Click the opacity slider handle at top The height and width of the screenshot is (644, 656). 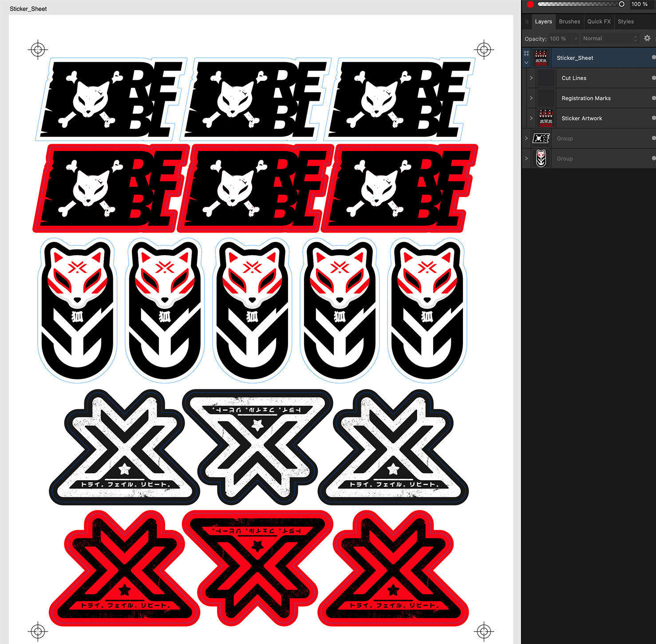(621, 4)
